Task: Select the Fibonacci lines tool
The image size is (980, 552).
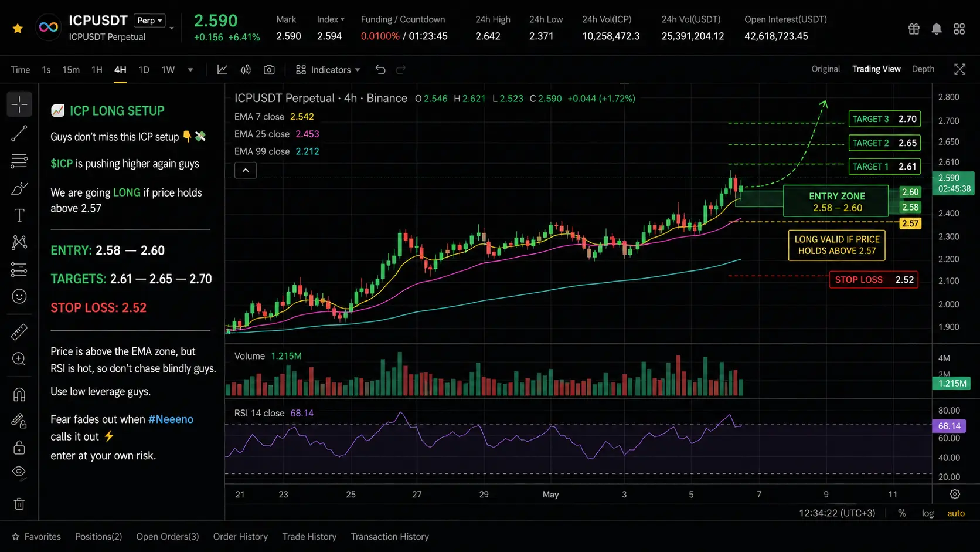Action: pos(19,161)
